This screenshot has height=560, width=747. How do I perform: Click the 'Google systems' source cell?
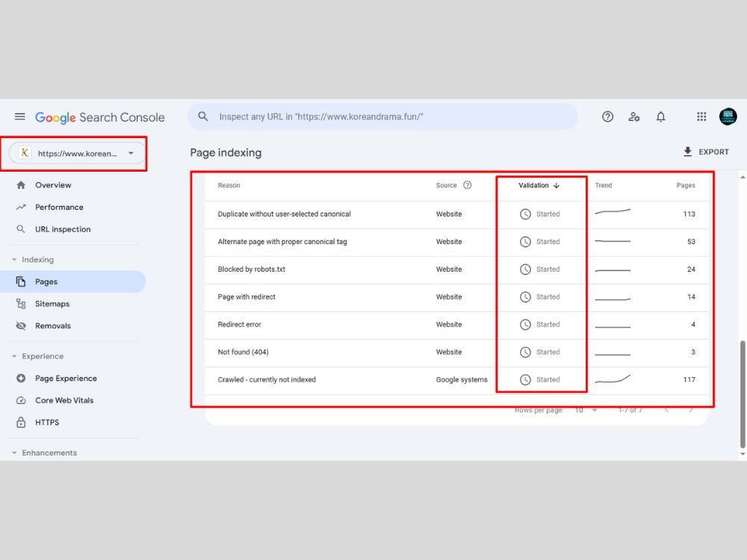(x=462, y=379)
